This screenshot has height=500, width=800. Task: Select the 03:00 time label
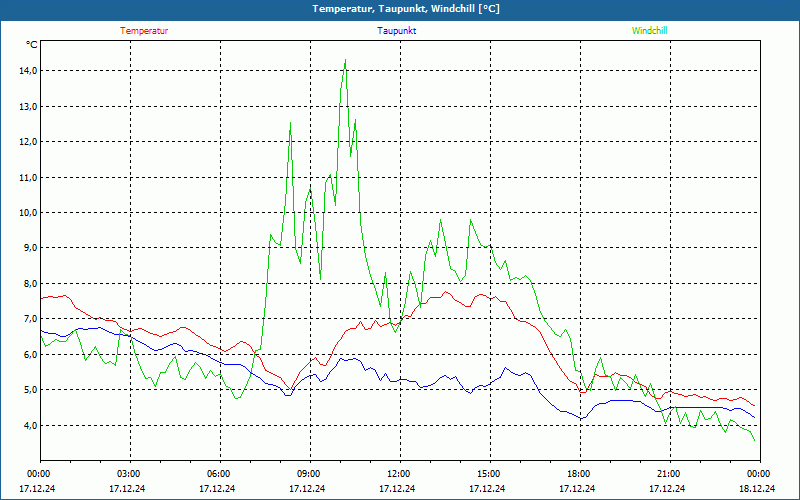coord(129,474)
